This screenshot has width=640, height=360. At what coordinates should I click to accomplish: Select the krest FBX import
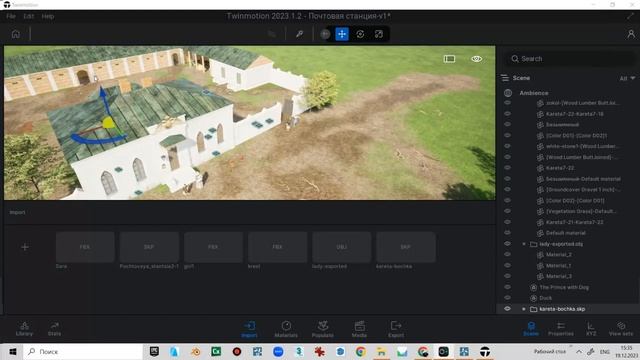pos(277,247)
